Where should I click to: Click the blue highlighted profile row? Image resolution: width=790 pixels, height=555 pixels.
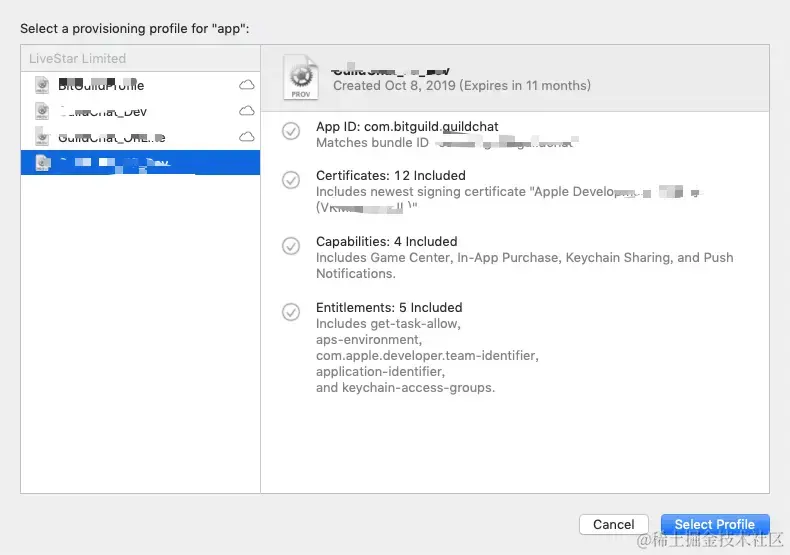tap(140, 162)
